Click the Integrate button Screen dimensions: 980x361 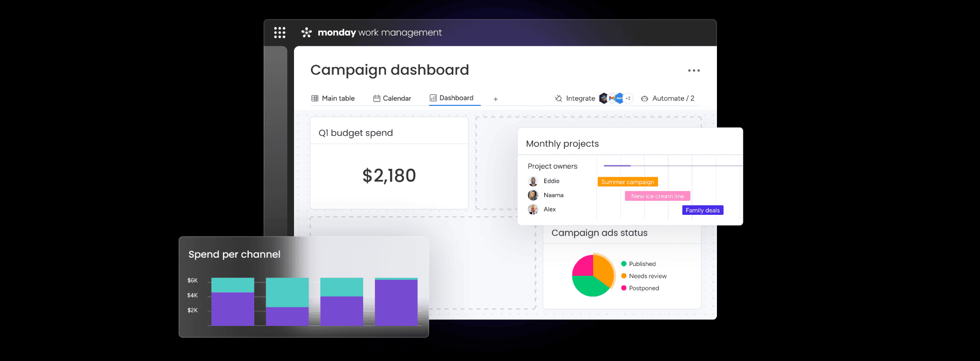tap(575, 98)
